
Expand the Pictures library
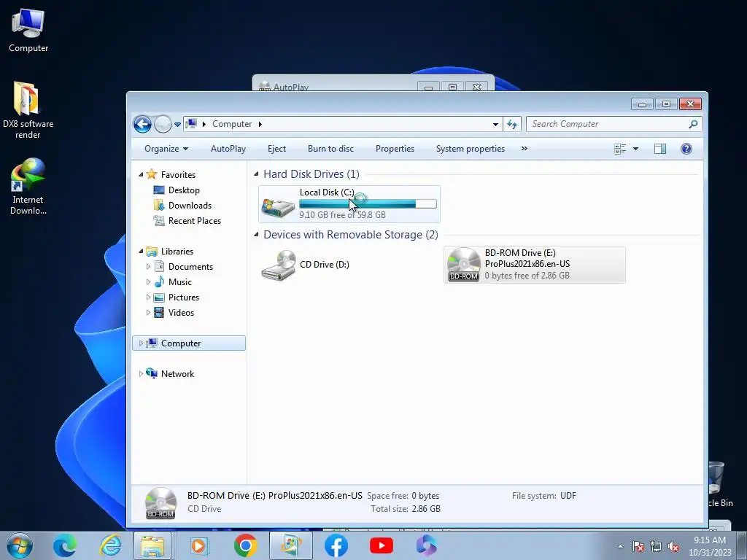[x=148, y=297]
